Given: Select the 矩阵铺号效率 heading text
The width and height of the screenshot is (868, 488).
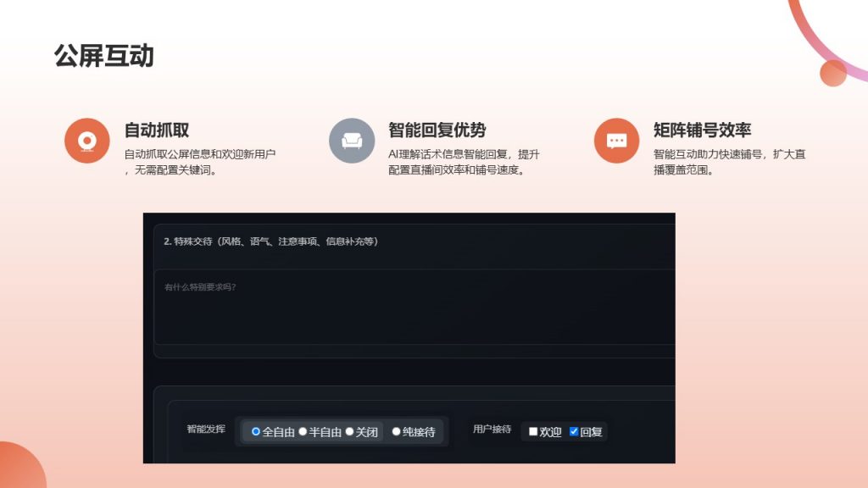Looking at the screenshot, I should click(x=702, y=130).
